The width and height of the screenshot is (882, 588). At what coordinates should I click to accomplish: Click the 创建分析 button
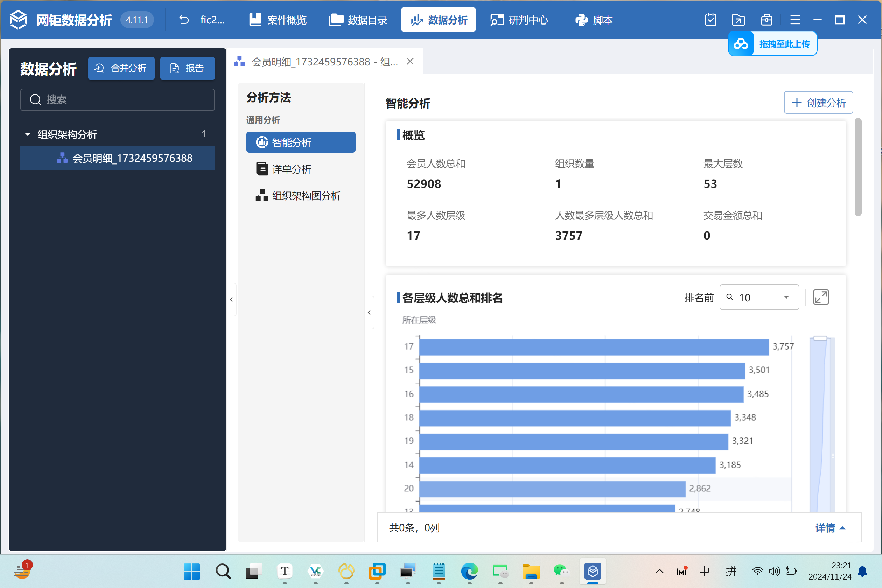(x=818, y=102)
